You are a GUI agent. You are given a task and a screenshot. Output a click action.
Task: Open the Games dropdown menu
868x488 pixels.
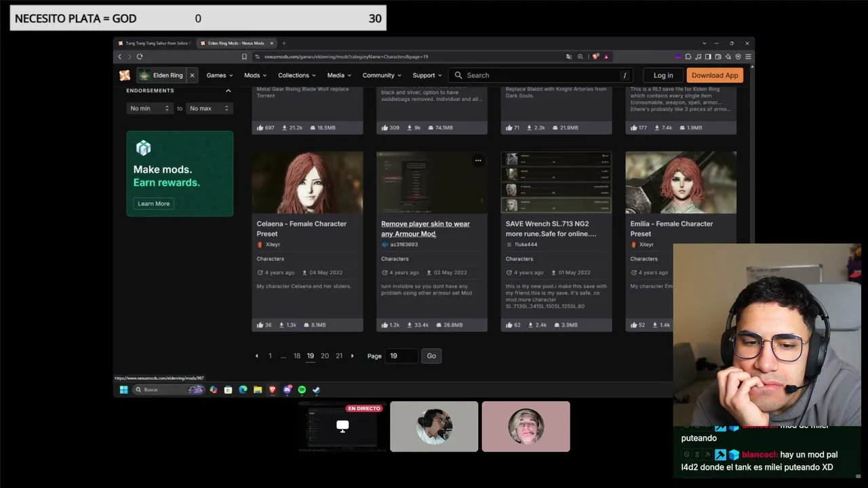coord(219,75)
